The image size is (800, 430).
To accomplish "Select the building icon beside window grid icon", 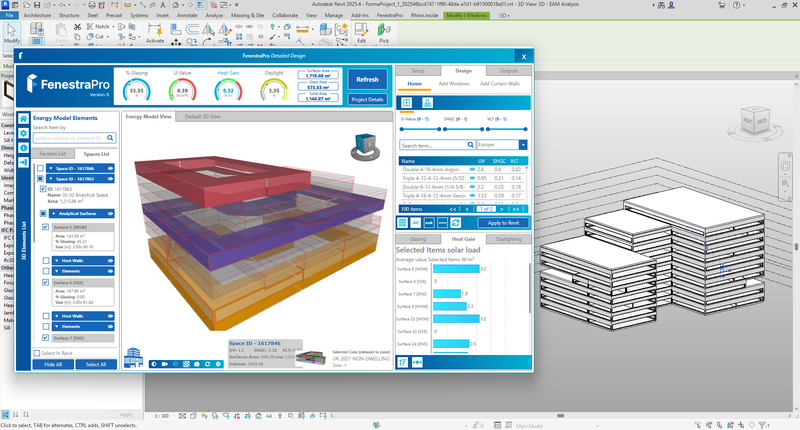I will pyautogui.click(x=428, y=103).
